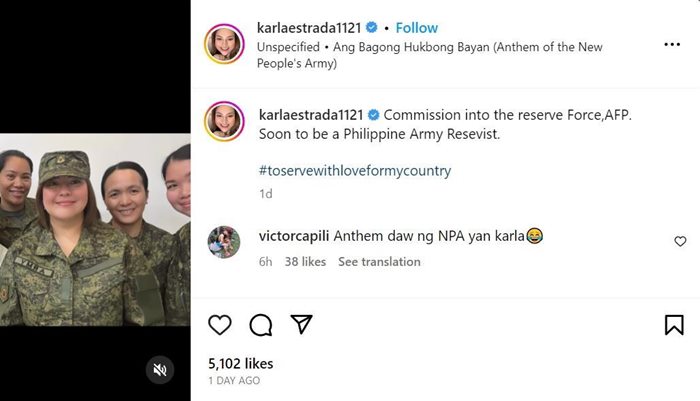Viewport: 700px width, 401px height.
Task: Save post with the bookmark icon
Action: point(674,324)
